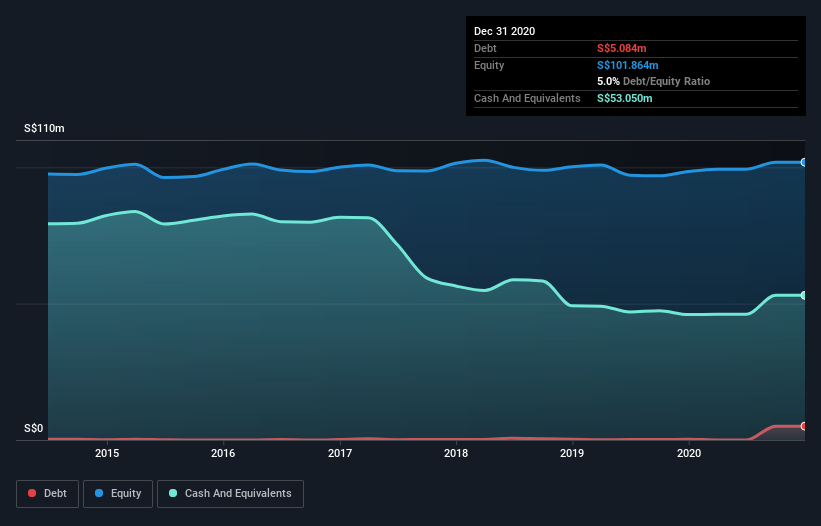Toggle the Equity series legend button
Image resolution: width=821 pixels, height=526 pixels.
[118, 494]
